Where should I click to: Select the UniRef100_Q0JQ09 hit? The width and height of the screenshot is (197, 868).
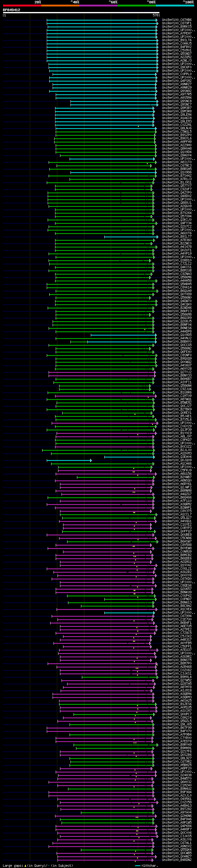point(177,460)
